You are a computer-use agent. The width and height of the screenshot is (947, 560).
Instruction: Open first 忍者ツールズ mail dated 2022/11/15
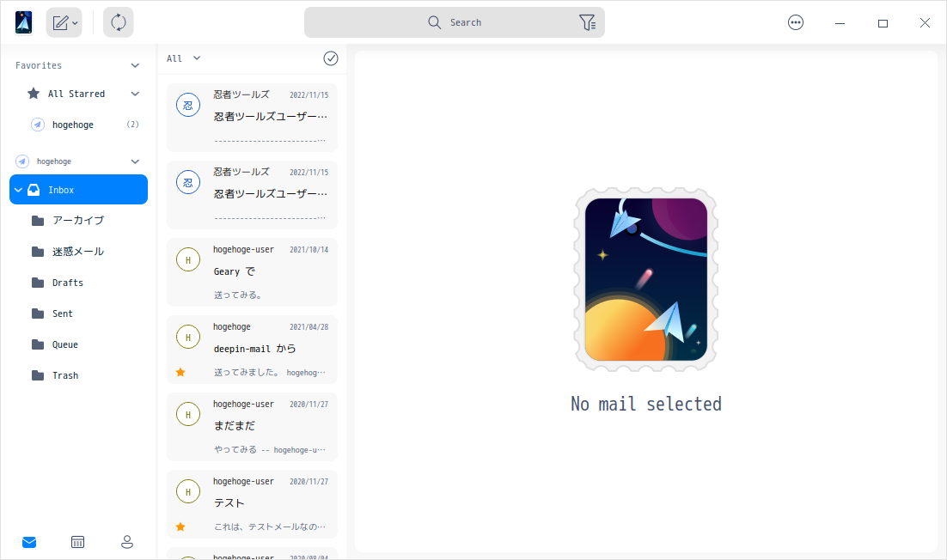coord(252,118)
